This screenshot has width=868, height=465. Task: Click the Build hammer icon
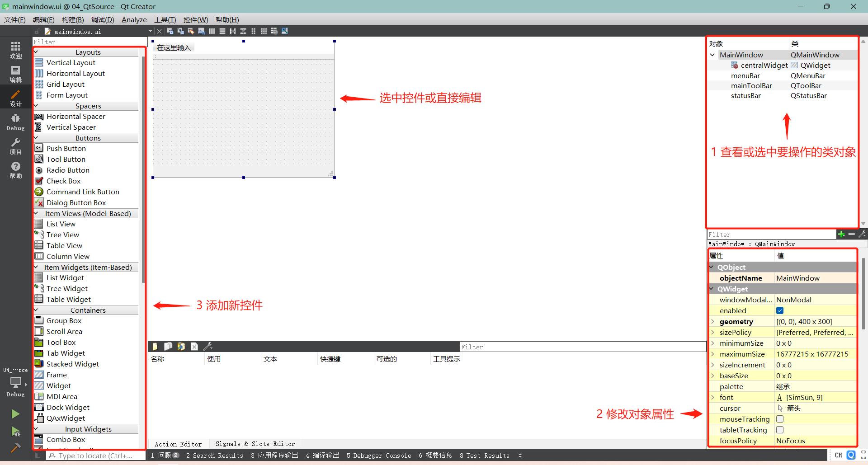pyautogui.click(x=15, y=448)
